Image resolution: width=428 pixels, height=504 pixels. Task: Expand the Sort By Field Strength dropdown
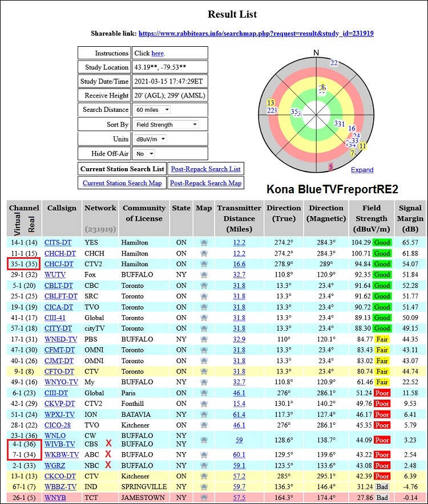point(167,124)
